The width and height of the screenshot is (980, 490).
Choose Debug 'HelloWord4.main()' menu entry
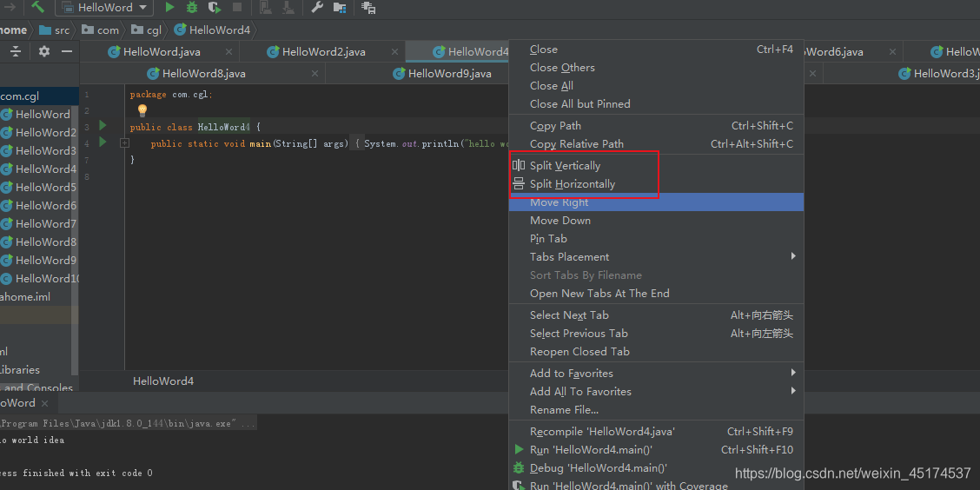[x=656, y=467]
